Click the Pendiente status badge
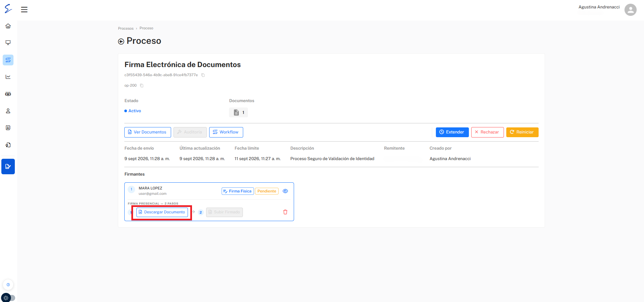 click(267, 191)
